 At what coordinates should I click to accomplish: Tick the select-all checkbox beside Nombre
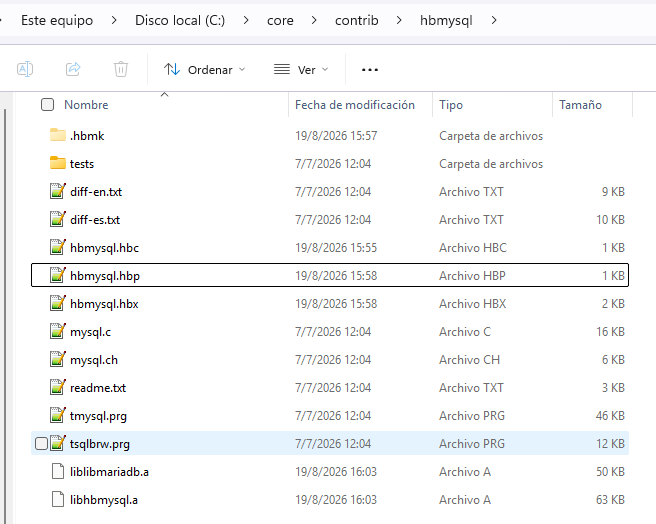[47, 105]
